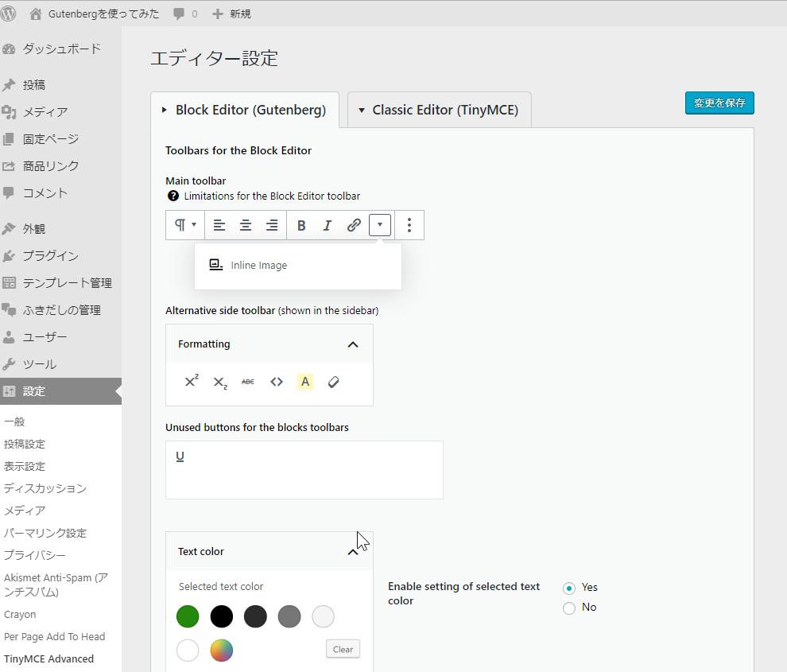Open the プライバシー submenu link

(35, 555)
